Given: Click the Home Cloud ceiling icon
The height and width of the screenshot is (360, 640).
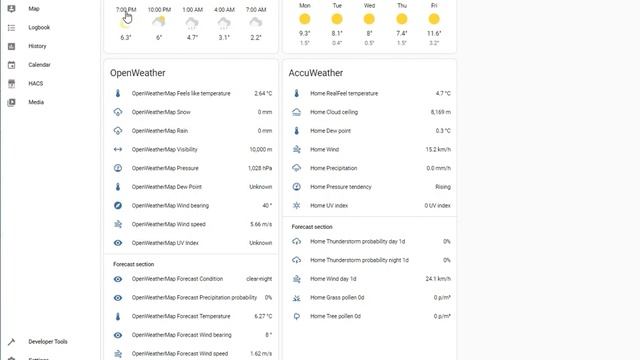Looking at the screenshot, I should (297, 112).
